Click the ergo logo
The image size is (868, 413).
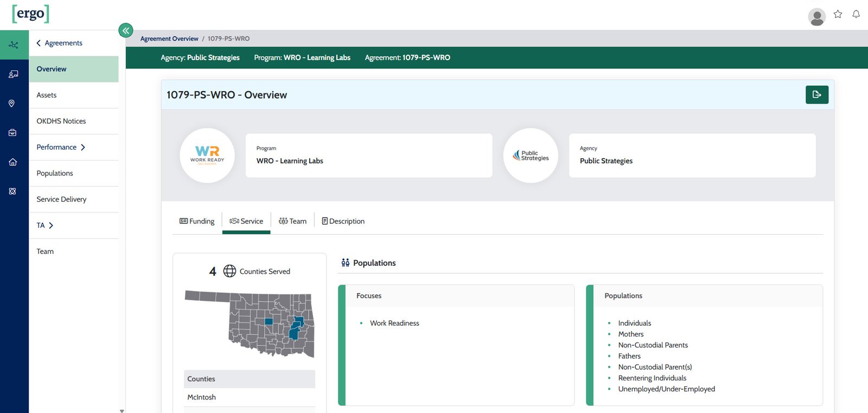coord(31,14)
